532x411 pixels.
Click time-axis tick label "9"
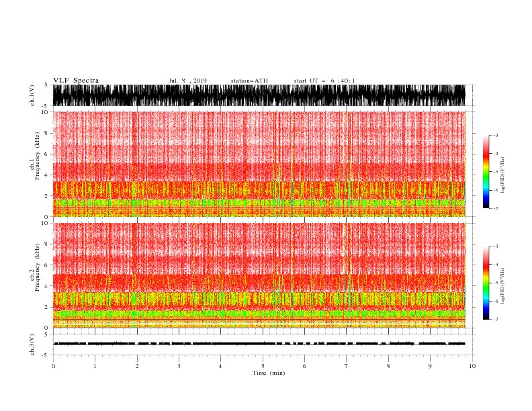(430, 366)
